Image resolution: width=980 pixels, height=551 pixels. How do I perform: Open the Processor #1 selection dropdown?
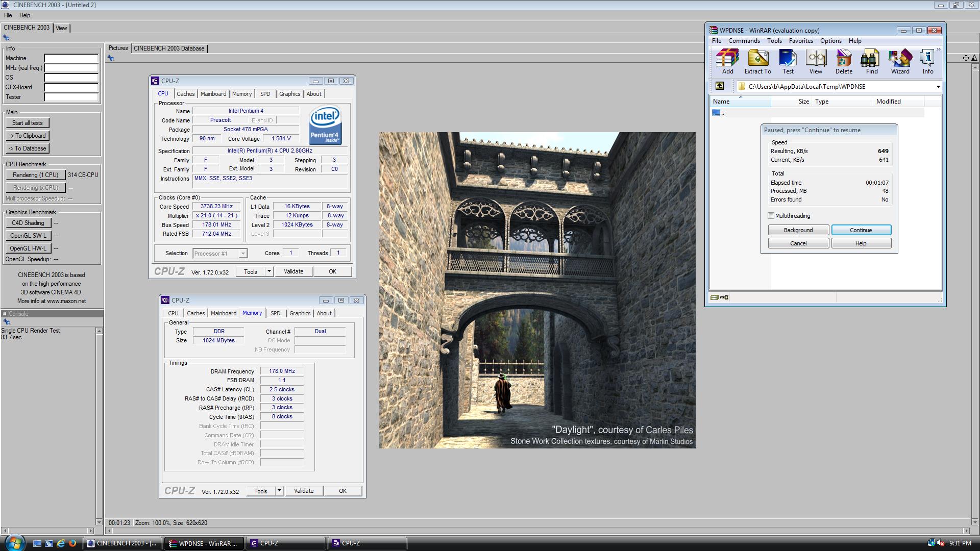point(243,254)
